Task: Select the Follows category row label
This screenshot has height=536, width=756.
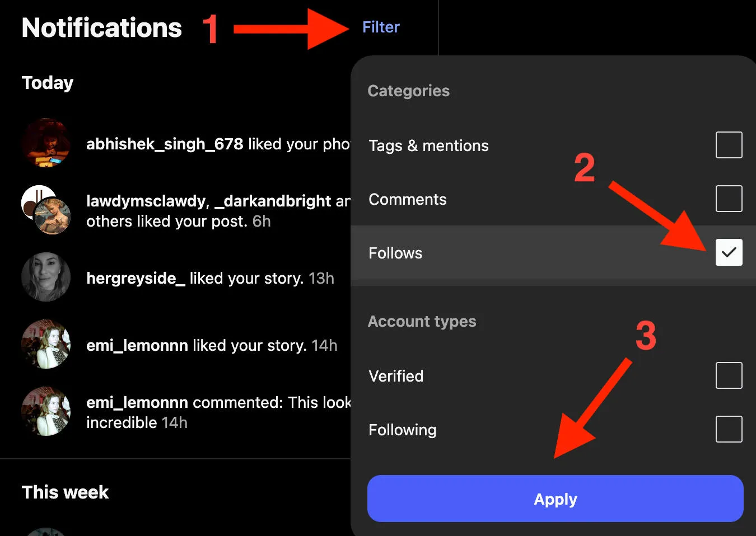Action: pyautogui.click(x=395, y=253)
